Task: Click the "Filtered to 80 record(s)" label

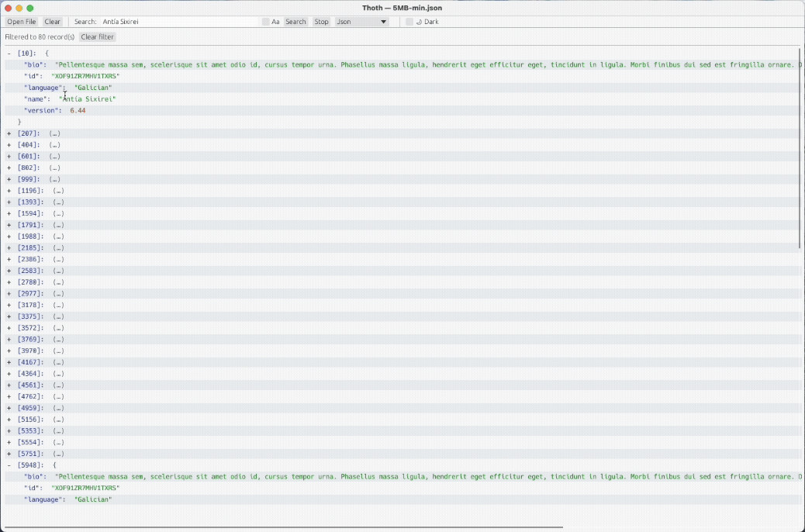Action: coord(40,37)
